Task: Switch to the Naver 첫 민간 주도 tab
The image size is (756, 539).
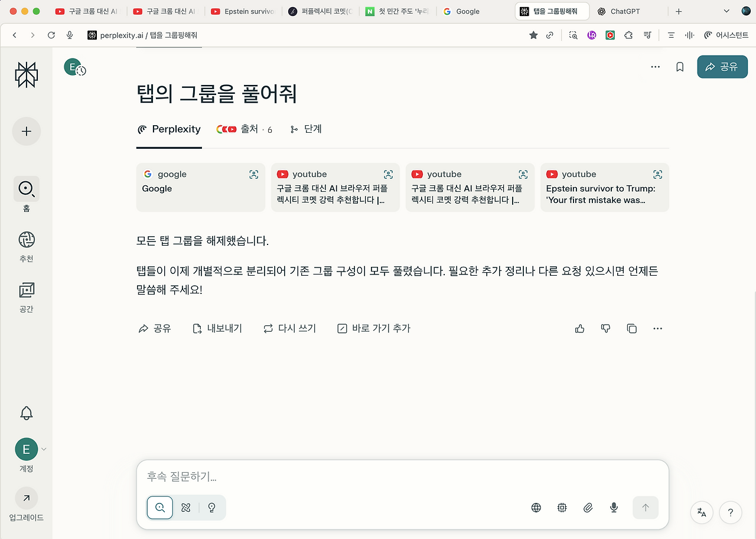Action: click(x=397, y=11)
